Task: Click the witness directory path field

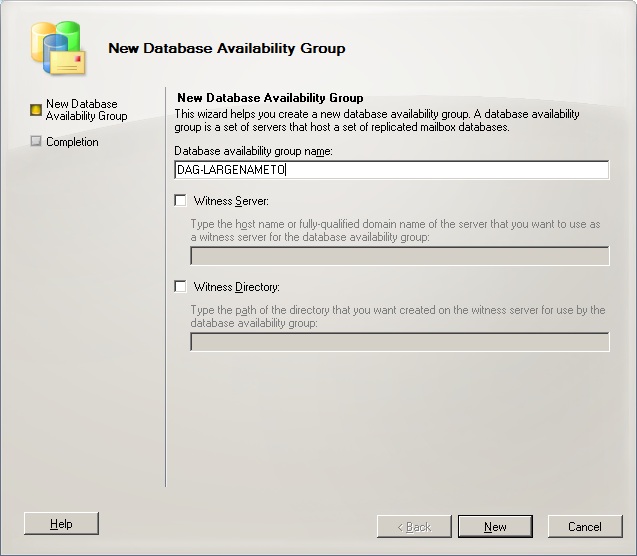Action: click(x=399, y=342)
